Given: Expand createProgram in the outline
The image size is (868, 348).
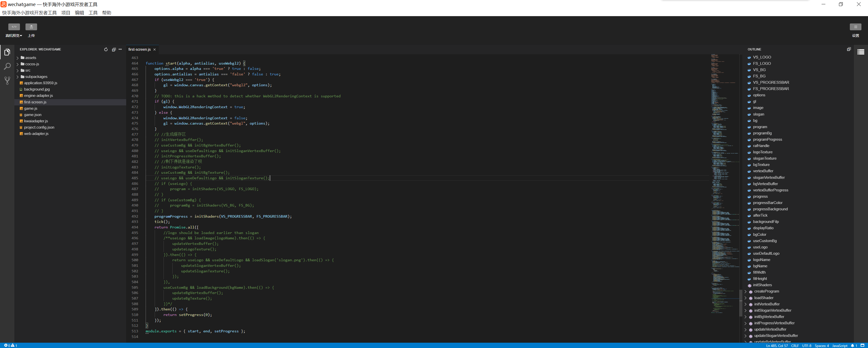Looking at the screenshot, I should 745,292.
